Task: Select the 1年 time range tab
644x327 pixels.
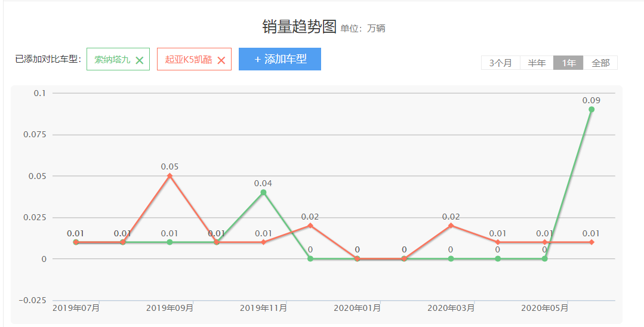Action: 568,63
